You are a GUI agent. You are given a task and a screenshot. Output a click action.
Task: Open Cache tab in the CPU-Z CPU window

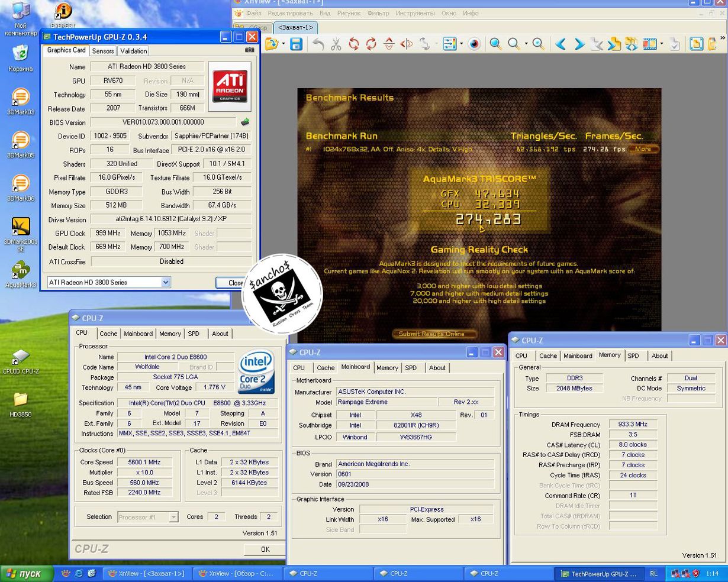(x=108, y=334)
